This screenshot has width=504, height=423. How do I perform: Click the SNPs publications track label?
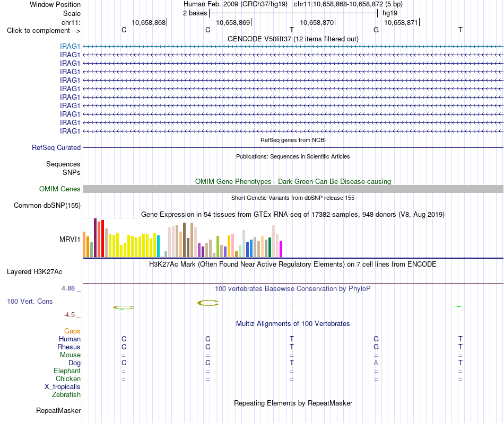point(72,172)
